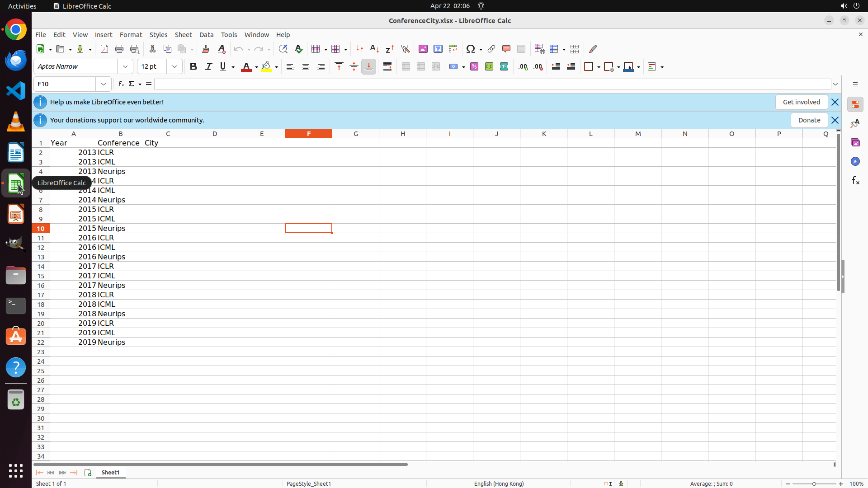Insert a chart via toolbar icon
The image size is (868, 488).
click(x=438, y=49)
